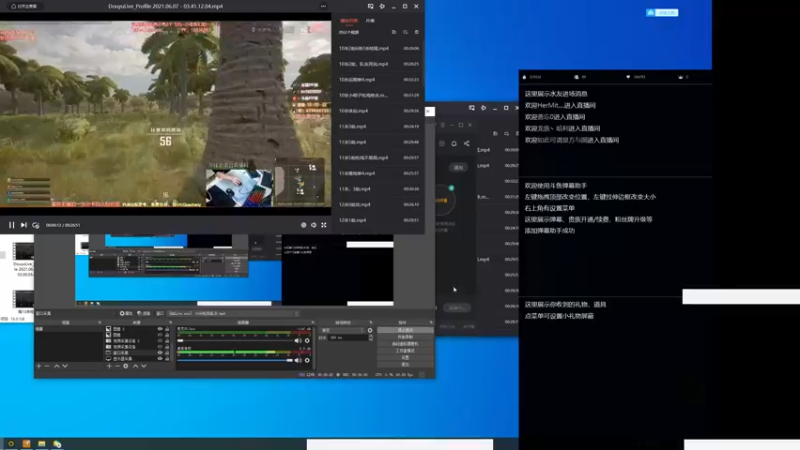Pause the playing video
The height and width of the screenshot is (450, 800).
click(x=11, y=225)
